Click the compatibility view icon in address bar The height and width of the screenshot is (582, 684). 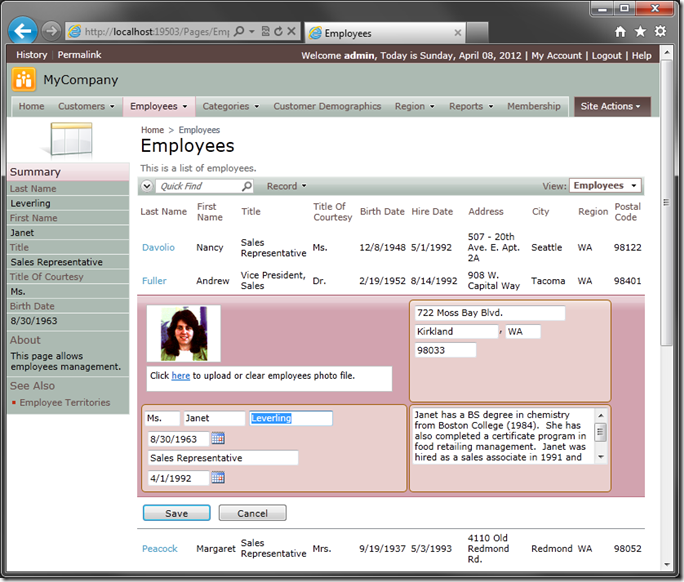(x=266, y=31)
